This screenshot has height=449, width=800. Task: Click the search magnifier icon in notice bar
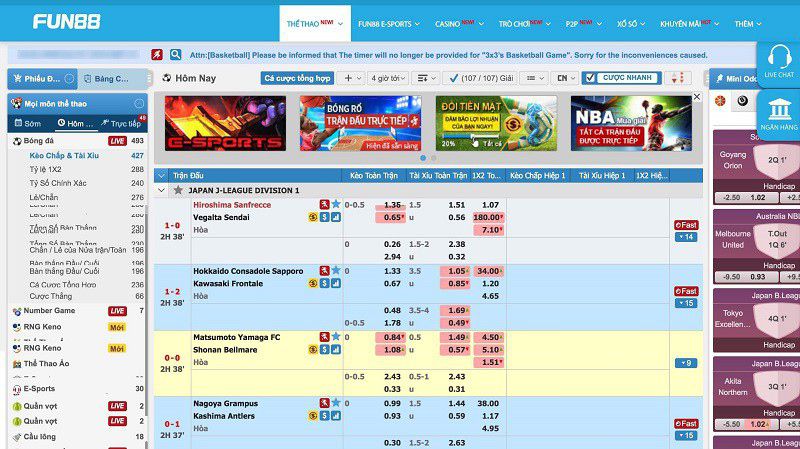(176, 55)
